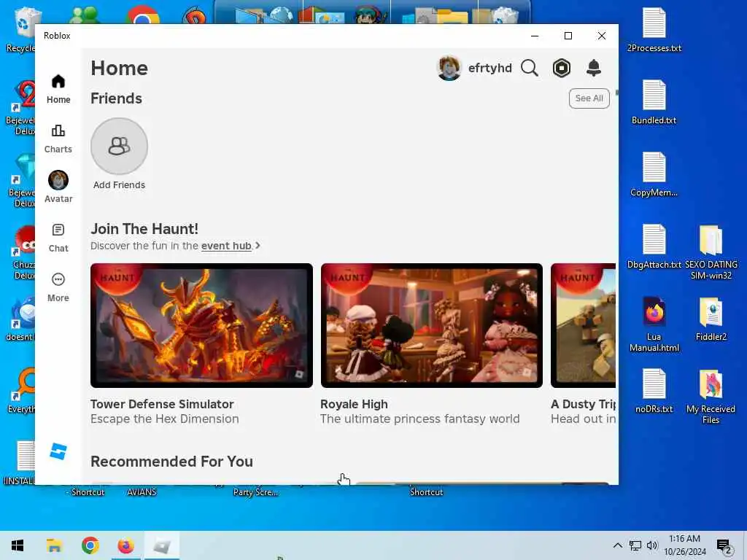Screen dimensions: 747x560
Task: Click the Royale High title text
Action: (x=354, y=404)
